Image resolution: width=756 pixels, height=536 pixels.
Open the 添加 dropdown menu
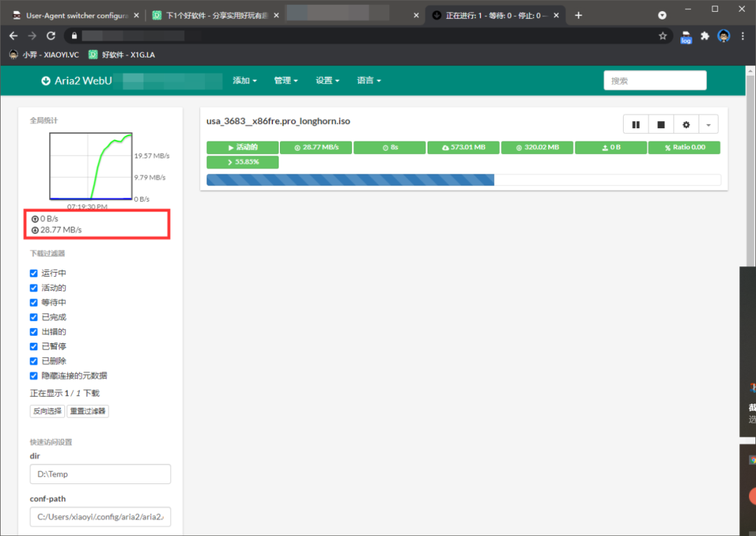coord(244,81)
